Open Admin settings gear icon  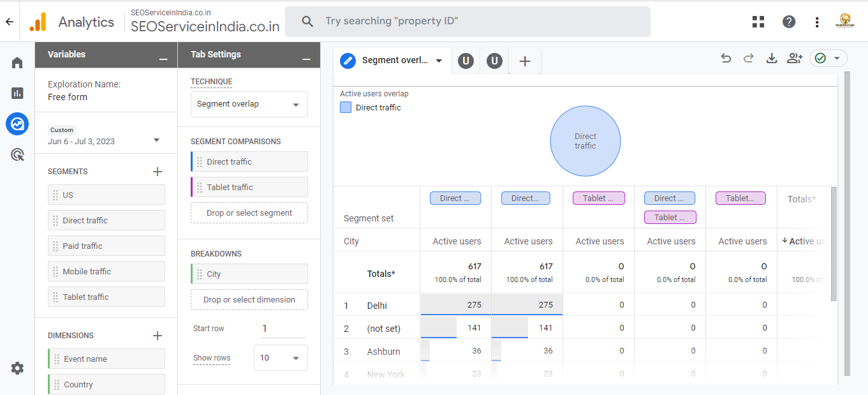click(x=17, y=368)
